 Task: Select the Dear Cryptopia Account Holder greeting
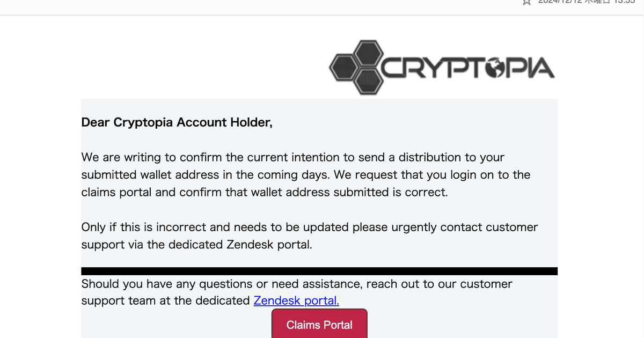click(177, 122)
